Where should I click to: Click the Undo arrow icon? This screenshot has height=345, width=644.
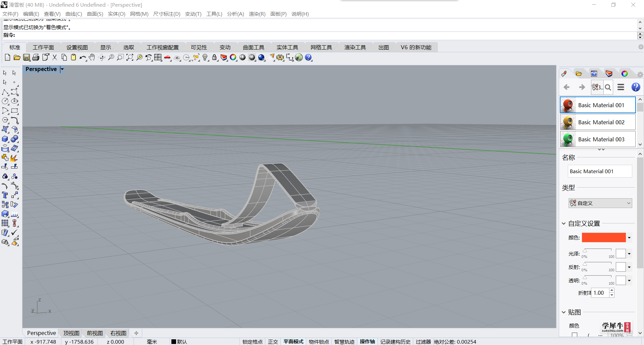pyautogui.click(x=83, y=58)
